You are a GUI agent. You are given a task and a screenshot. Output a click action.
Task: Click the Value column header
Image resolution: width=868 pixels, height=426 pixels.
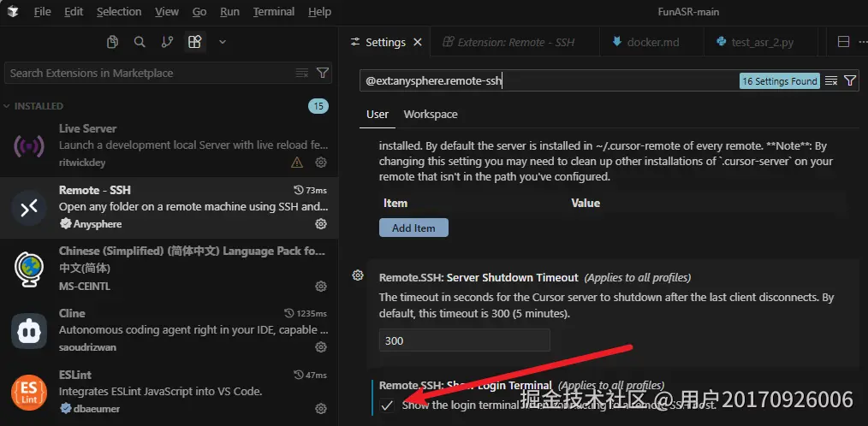(586, 203)
